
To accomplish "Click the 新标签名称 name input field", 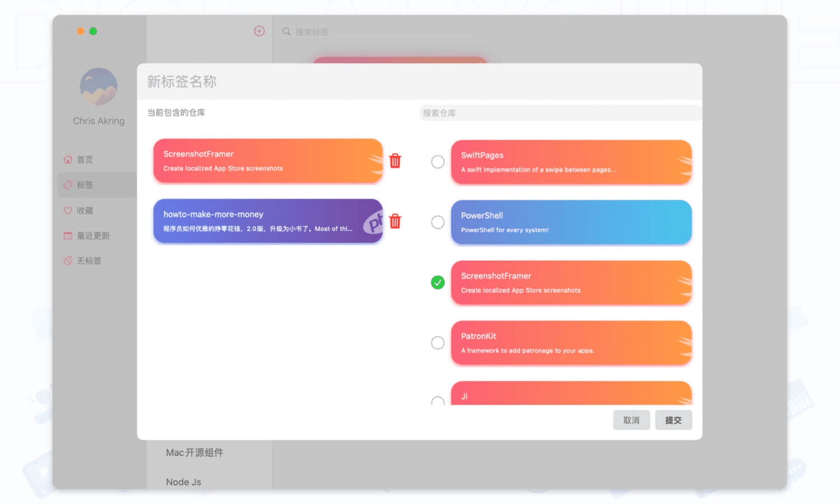I will [x=419, y=82].
